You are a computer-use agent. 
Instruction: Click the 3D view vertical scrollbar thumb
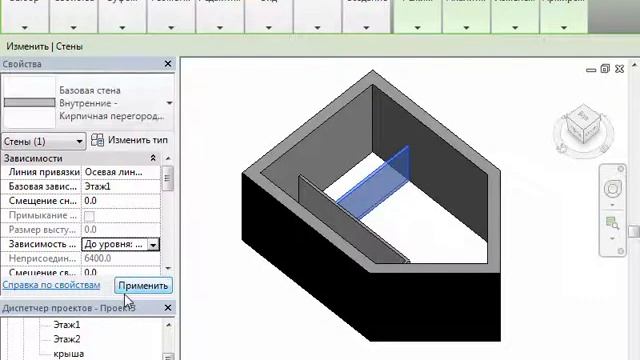[634, 231]
